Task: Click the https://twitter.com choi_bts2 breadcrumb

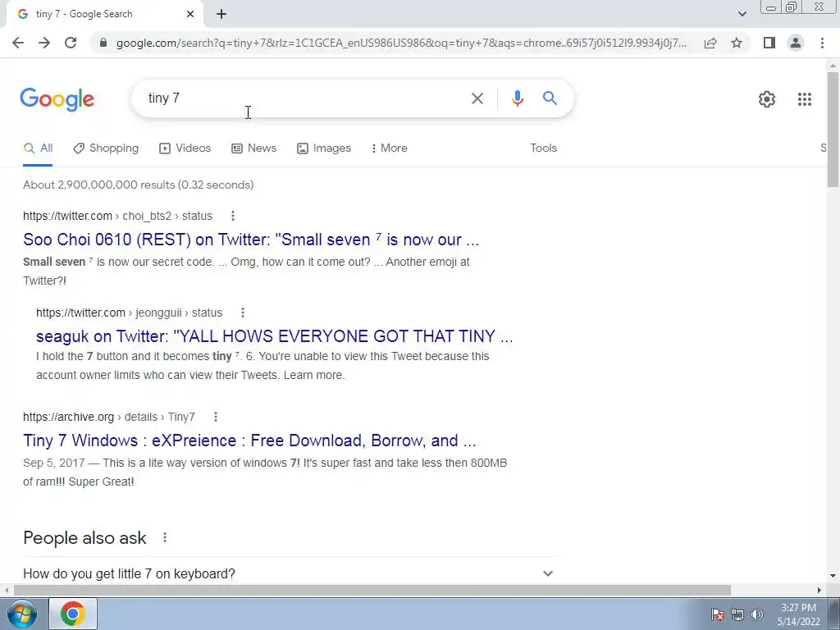Action: pyautogui.click(x=117, y=216)
